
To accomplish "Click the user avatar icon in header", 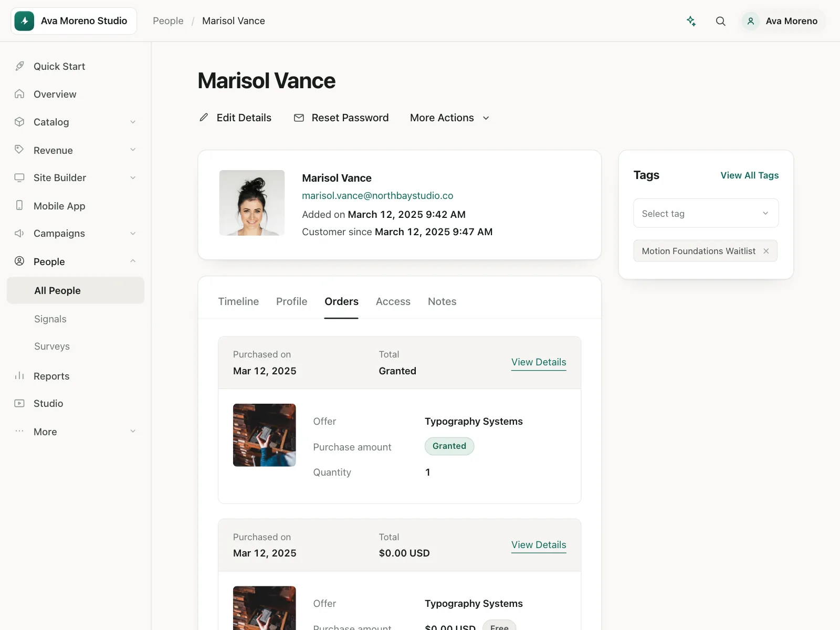I will pyautogui.click(x=751, y=21).
